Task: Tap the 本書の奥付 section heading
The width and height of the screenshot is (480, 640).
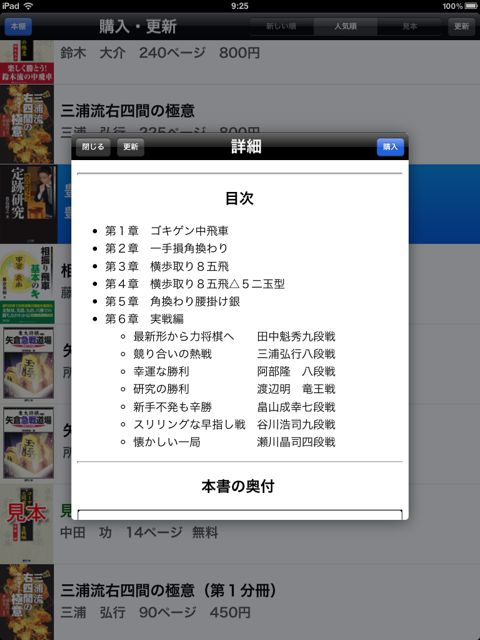Action: pyautogui.click(x=238, y=487)
